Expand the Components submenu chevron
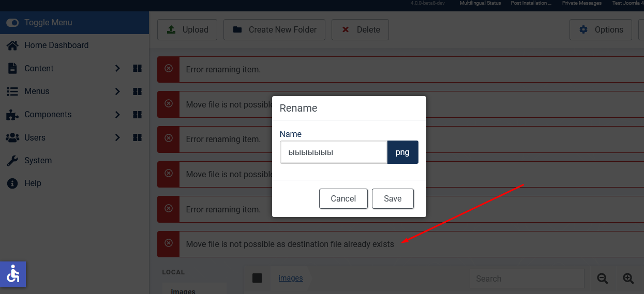The height and width of the screenshot is (294, 644). coord(117,114)
